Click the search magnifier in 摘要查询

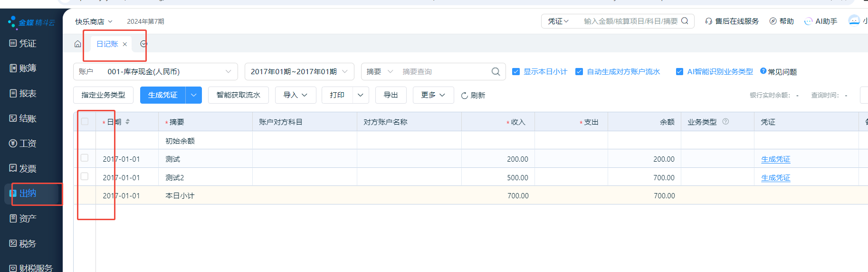point(496,72)
